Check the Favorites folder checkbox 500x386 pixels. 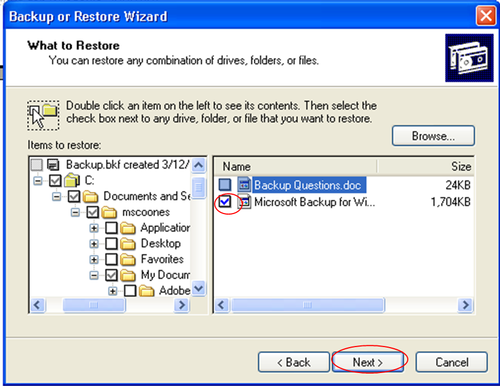(x=111, y=259)
